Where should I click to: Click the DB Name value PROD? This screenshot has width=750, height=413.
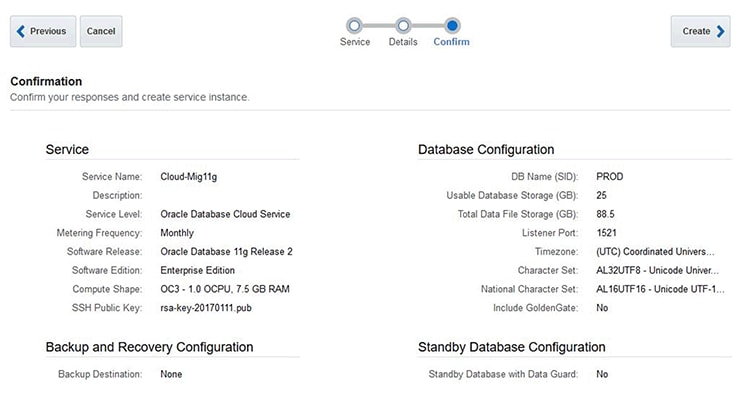(x=609, y=176)
